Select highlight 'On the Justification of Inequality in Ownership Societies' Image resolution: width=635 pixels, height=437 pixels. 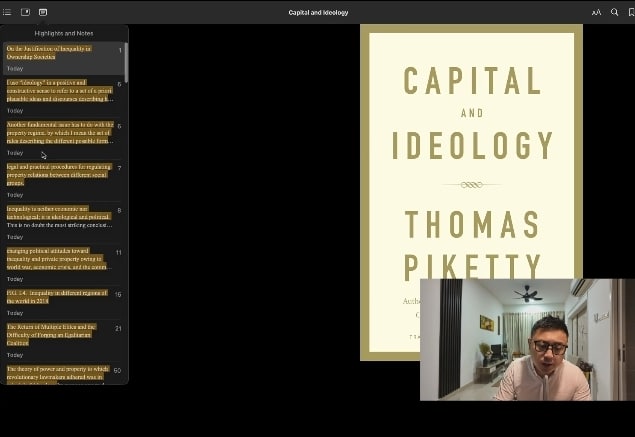(64, 58)
